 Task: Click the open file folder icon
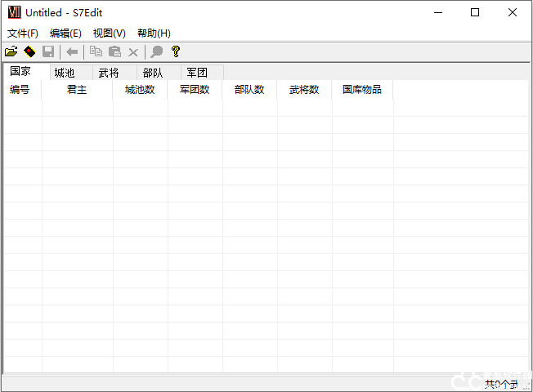[11, 51]
